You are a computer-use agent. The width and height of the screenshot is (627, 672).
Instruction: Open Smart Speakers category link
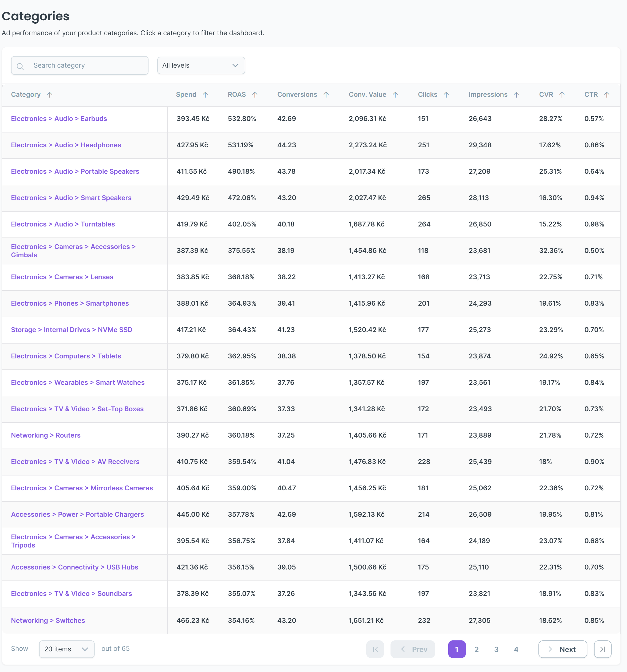(71, 198)
